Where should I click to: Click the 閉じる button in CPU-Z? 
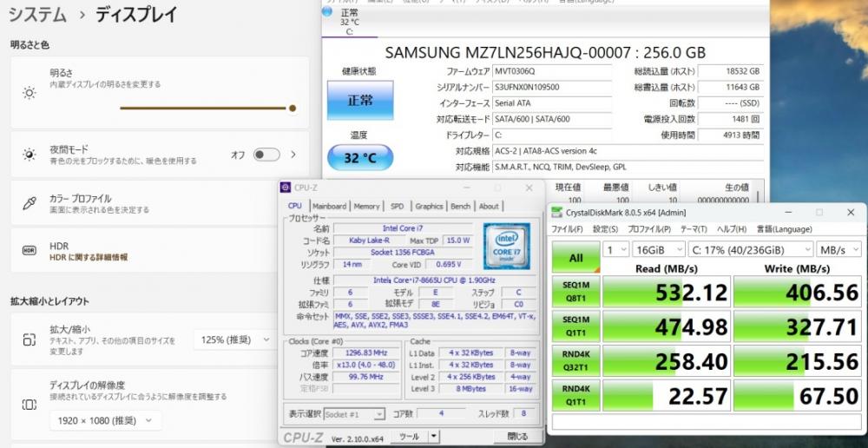click(517, 437)
